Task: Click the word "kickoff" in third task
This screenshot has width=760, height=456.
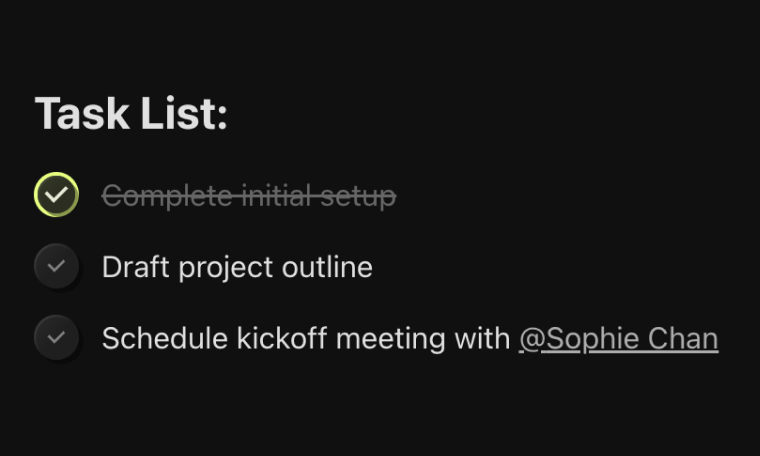Action: pyautogui.click(x=282, y=339)
